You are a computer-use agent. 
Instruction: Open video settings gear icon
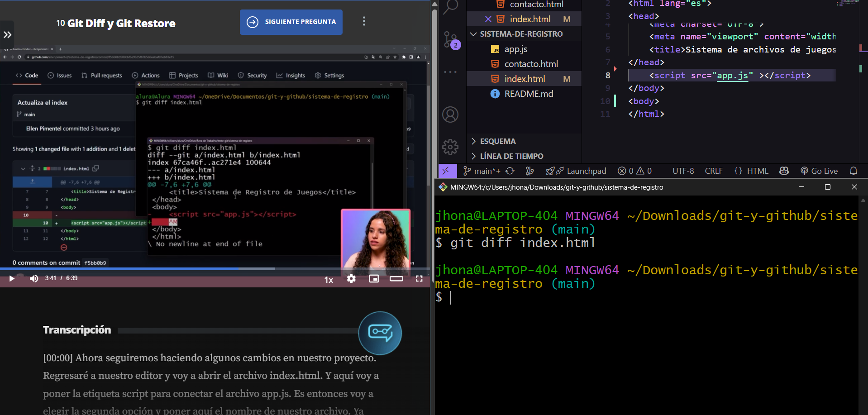(351, 279)
